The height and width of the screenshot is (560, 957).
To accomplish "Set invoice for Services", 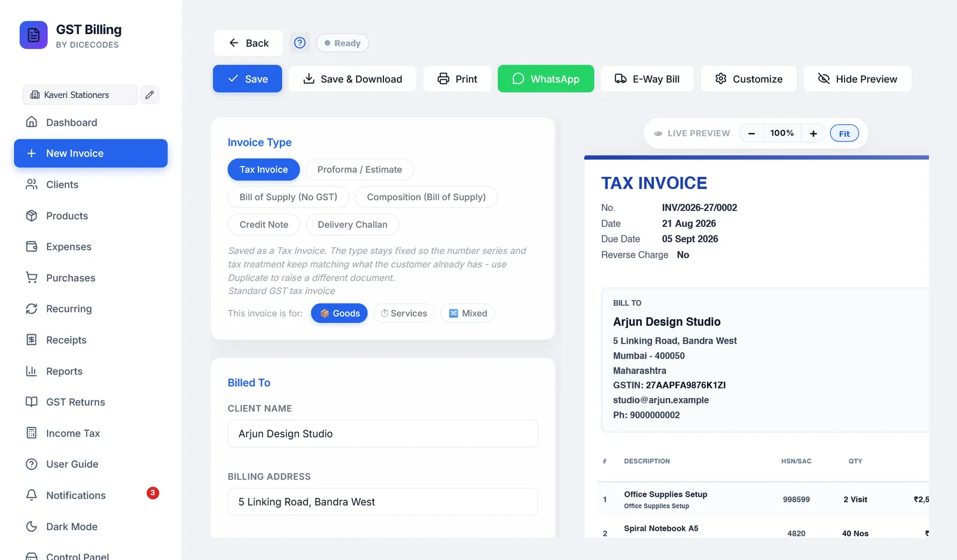I will [x=404, y=313].
